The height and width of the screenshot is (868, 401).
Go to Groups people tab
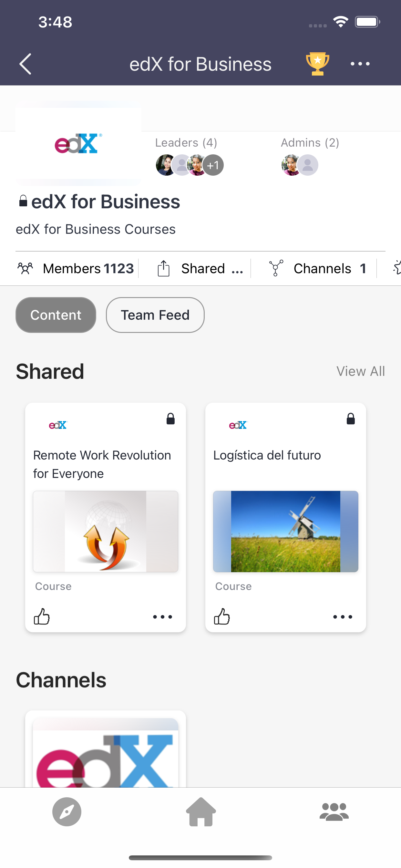tap(334, 812)
